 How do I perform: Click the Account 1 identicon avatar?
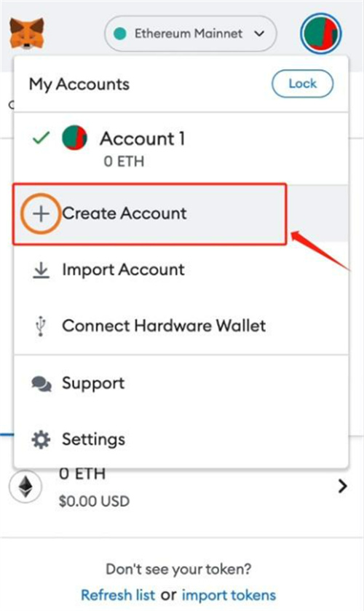pyautogui.click(x=74, y=138)
